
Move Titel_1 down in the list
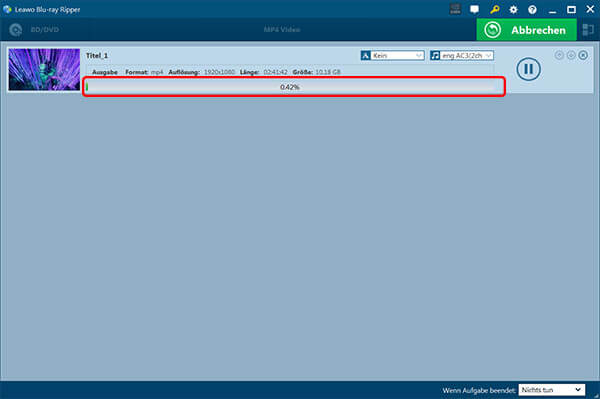(571, 55)
